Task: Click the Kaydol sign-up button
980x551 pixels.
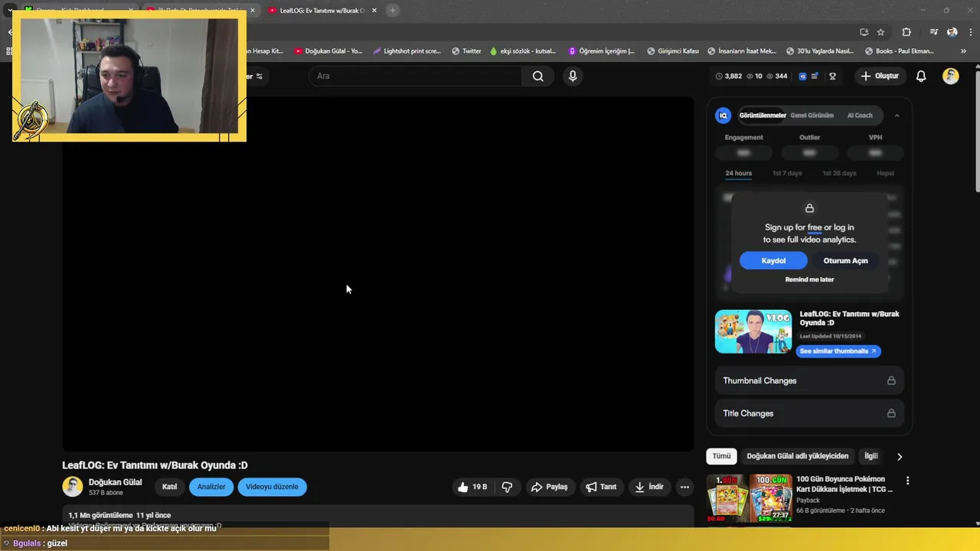Action: point(773,261)
